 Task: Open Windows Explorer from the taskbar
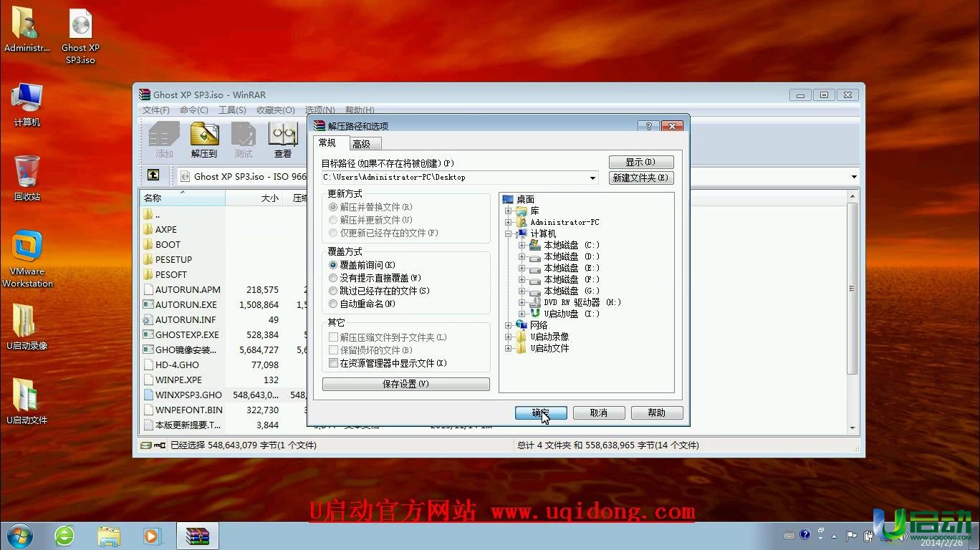[x=109, y=536]
